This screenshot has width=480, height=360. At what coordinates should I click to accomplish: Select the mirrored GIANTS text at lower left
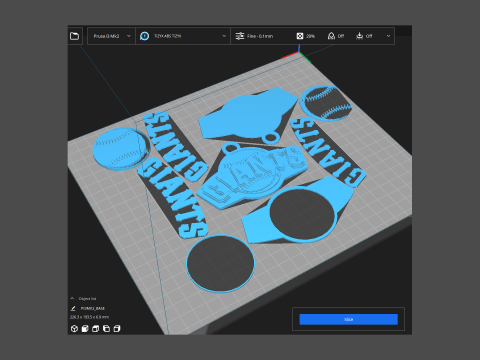pyautogui.click(x=173, y=198)
